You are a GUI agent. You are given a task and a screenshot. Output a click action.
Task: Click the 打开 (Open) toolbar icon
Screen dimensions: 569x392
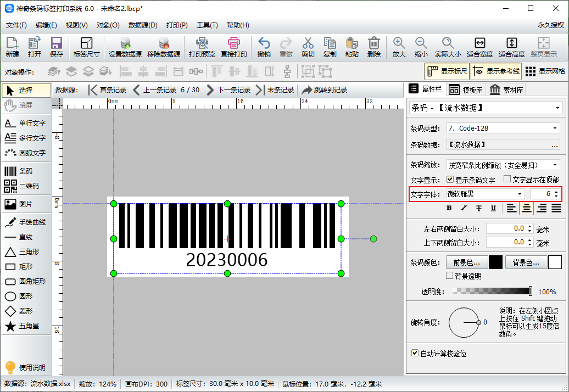point(35,47)
